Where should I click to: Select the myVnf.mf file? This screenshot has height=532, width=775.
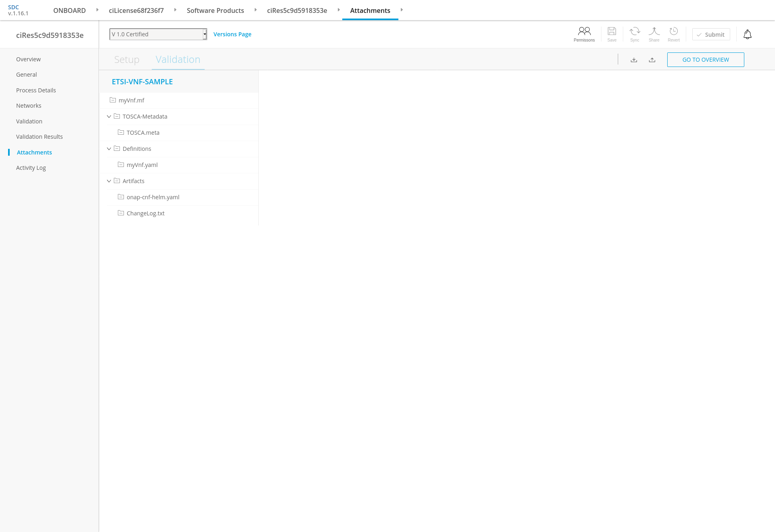(131, 100)
